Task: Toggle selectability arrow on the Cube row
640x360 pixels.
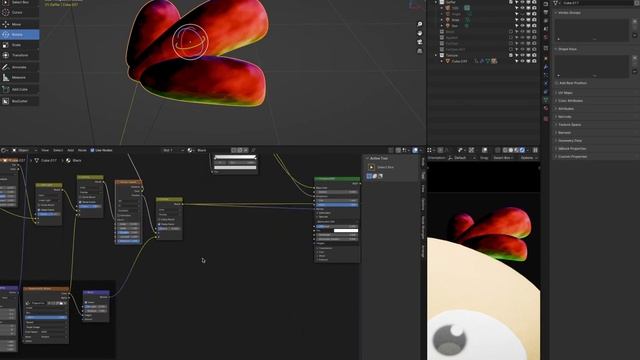Action: pyautogui.click(x=516, y=61)
